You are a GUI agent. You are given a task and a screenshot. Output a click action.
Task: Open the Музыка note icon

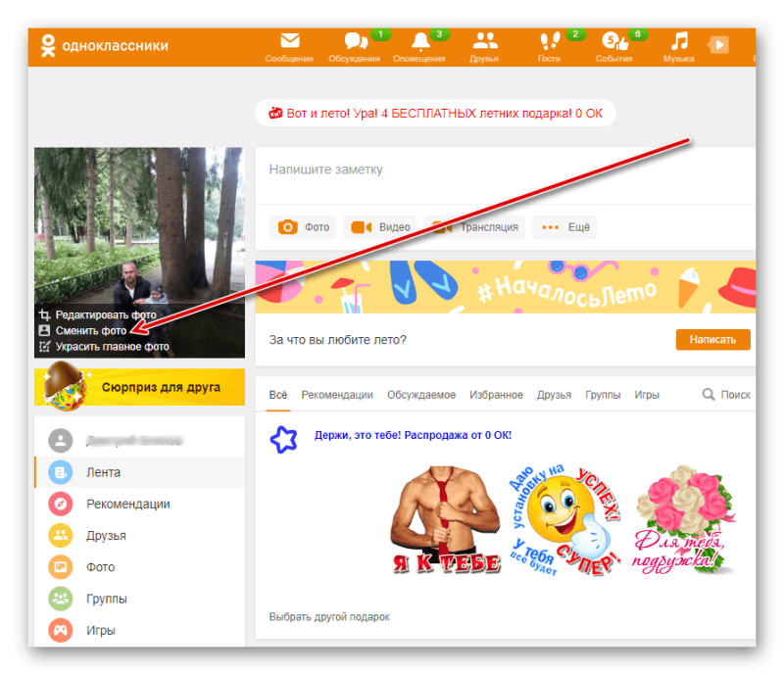[679, 41]
